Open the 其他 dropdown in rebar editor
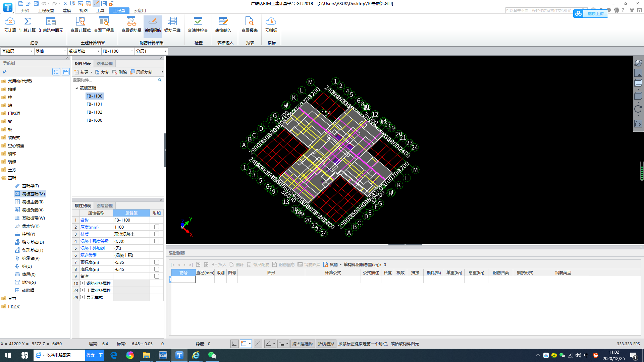 [x=333, y=264]
